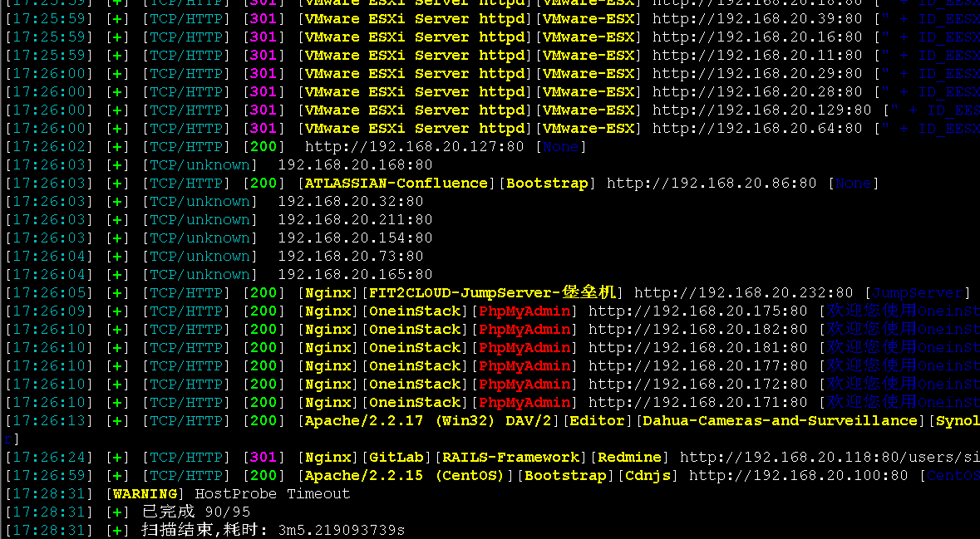Click the URL http://192.168.20.86:80
The image size is (980, 539).
point(712,183)
